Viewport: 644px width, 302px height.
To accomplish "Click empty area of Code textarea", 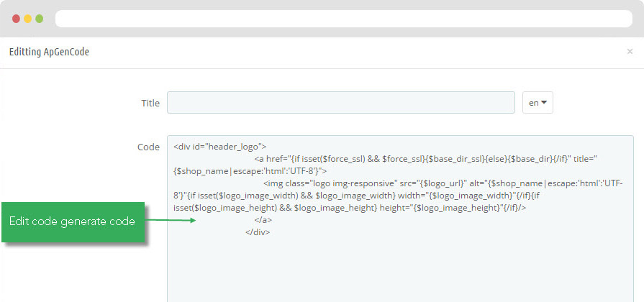I will pos(400,271).
